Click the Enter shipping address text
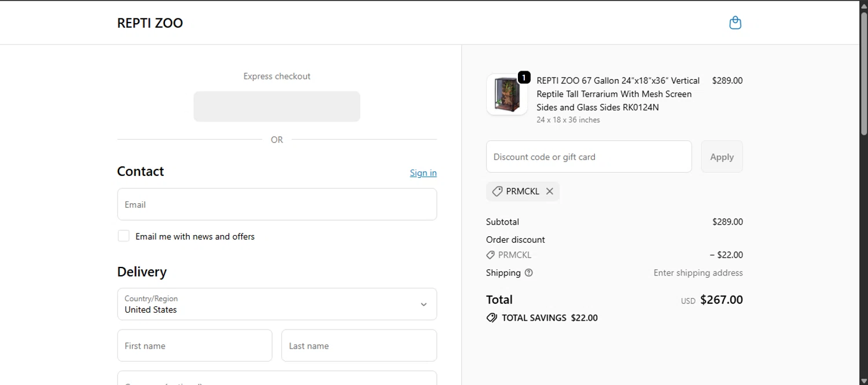This screenshot has height=385, width=868. tap(698, 273)
